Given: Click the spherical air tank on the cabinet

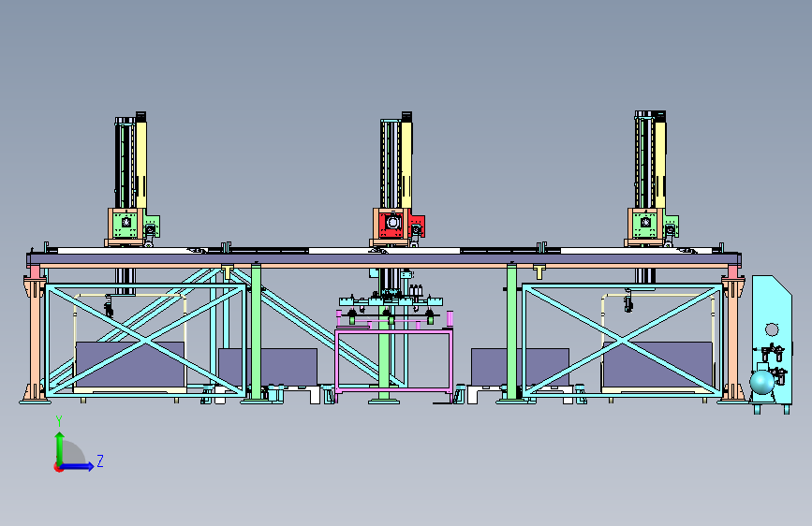Looking at the screenshot, I should (x=762, y=383).
